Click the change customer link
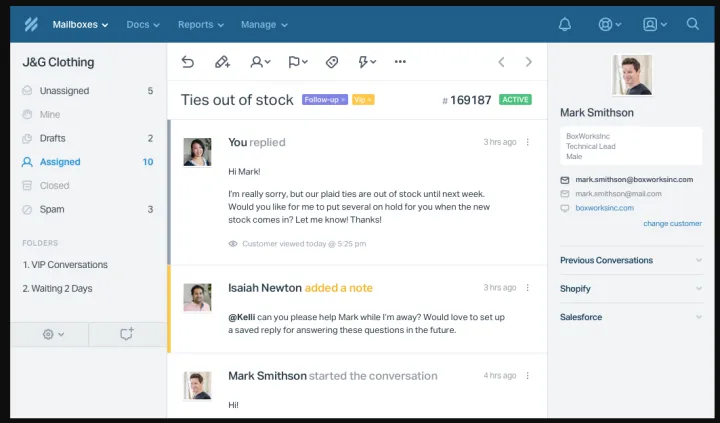 pos(672,223)
